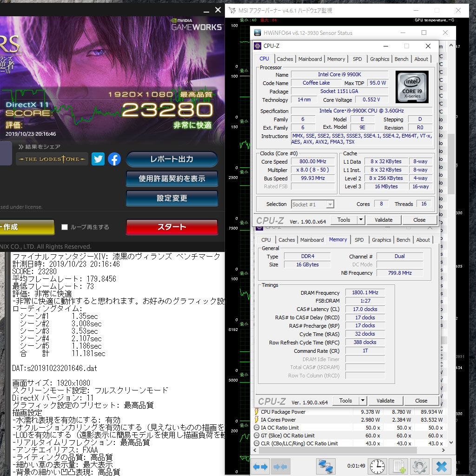476x476 pixels.
Task: Minimize the HWiNFO64 Sensor Status window
Action: pyautogui.click(x=403, y=33)
